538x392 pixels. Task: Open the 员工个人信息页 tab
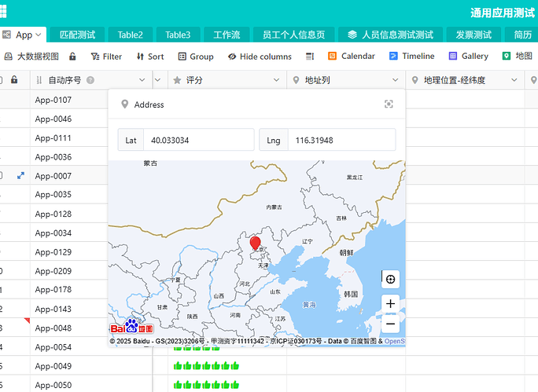tap(293, 35)
